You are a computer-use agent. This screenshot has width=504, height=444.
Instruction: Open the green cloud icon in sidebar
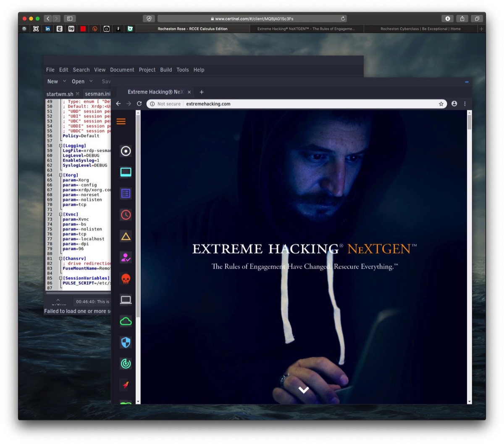tap(126, 321)
